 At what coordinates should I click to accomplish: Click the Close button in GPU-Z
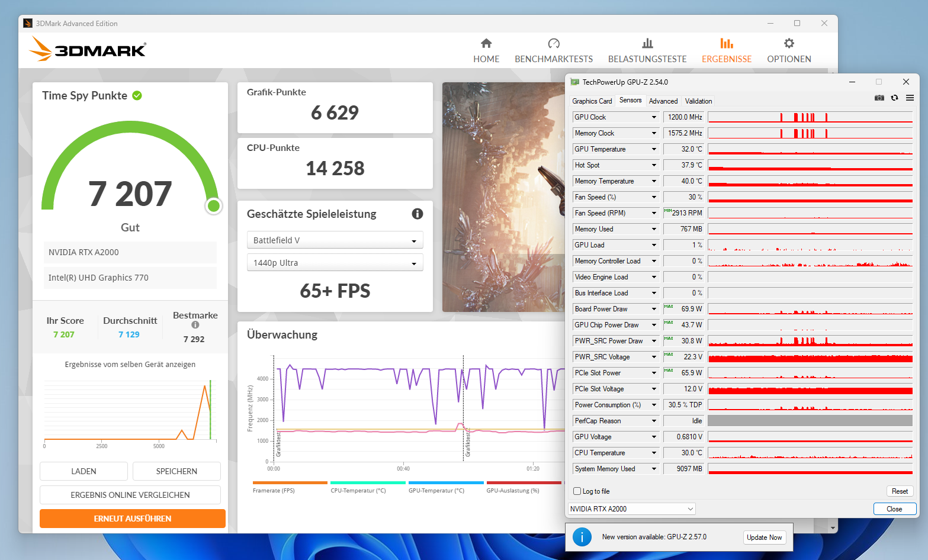pyautogui.click(x=894, y=508)
